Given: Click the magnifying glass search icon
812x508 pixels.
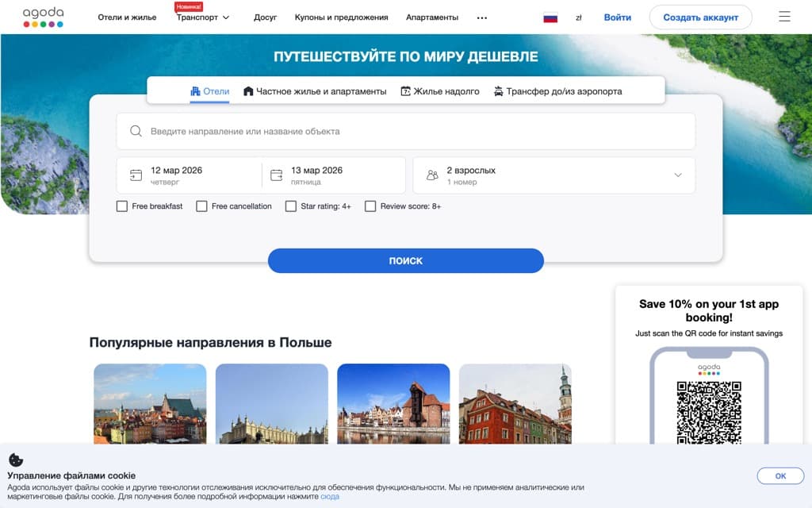Looking at the screenshot, I should click(135, 131).
